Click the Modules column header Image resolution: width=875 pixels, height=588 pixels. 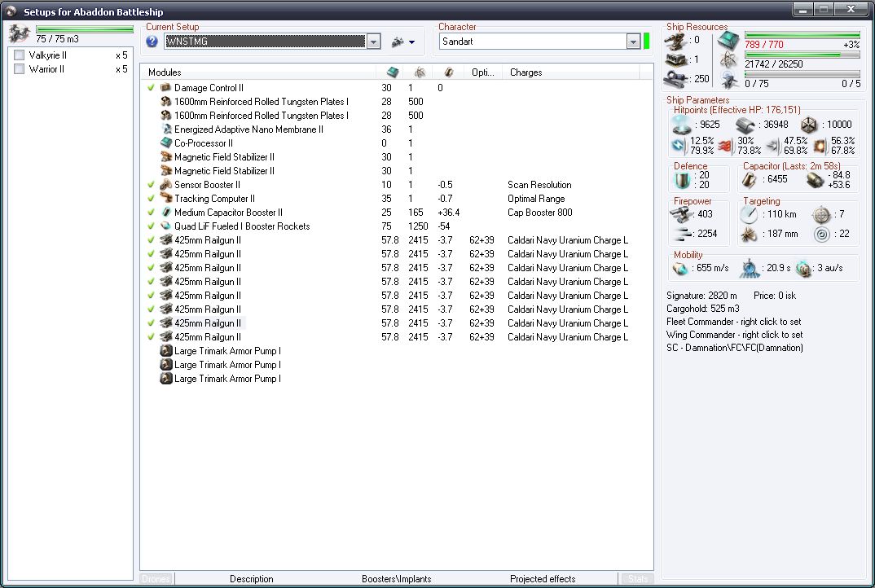(x=165, y=72)
